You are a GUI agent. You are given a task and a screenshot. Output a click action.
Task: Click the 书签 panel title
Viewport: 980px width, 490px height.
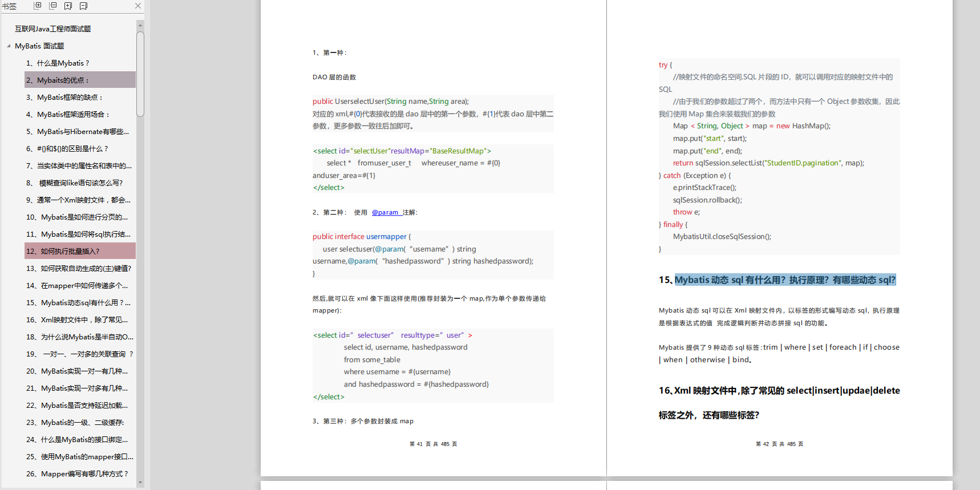click(9, 6)
